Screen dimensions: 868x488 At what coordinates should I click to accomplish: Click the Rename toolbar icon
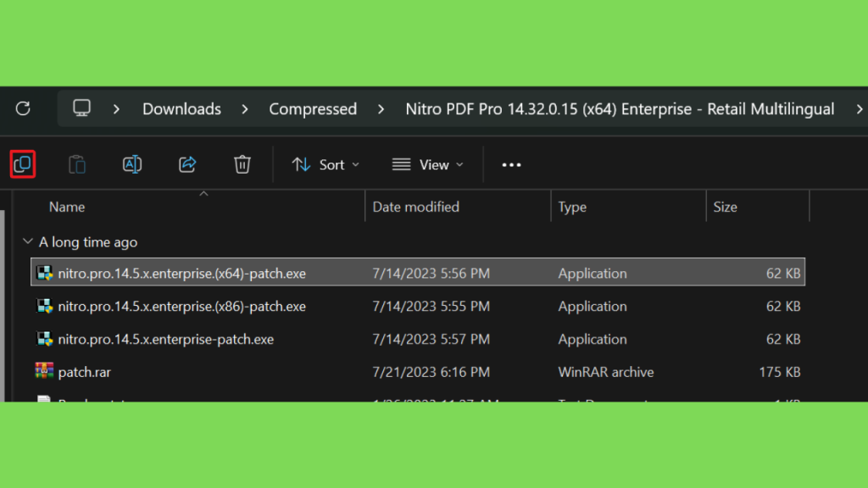pyautogui.click(x=132, y=164)
